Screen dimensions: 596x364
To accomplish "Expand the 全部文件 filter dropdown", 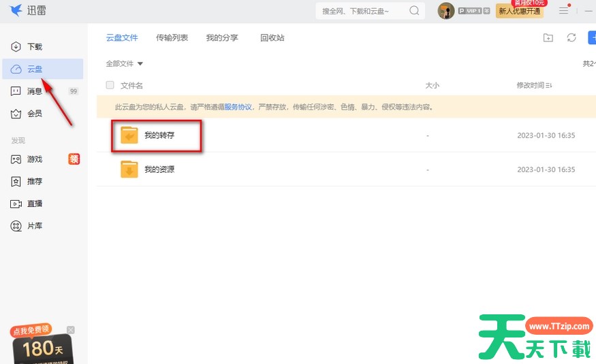I will [125, 64].
